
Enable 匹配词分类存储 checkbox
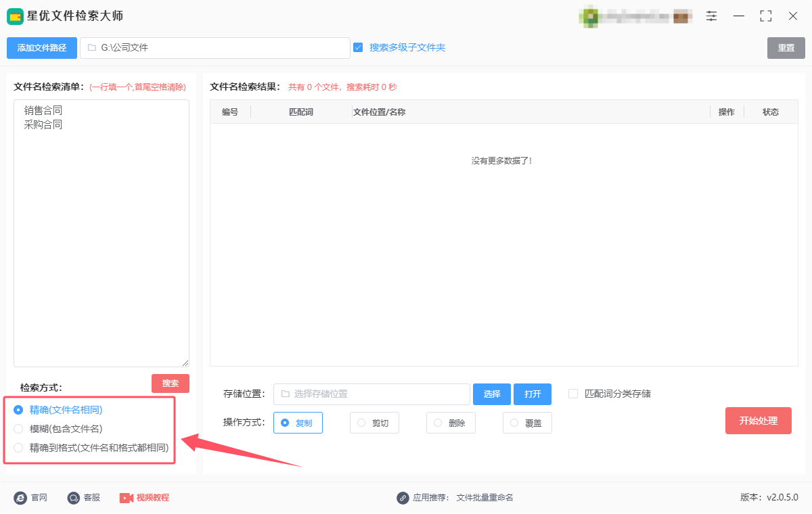pos(573,394)
